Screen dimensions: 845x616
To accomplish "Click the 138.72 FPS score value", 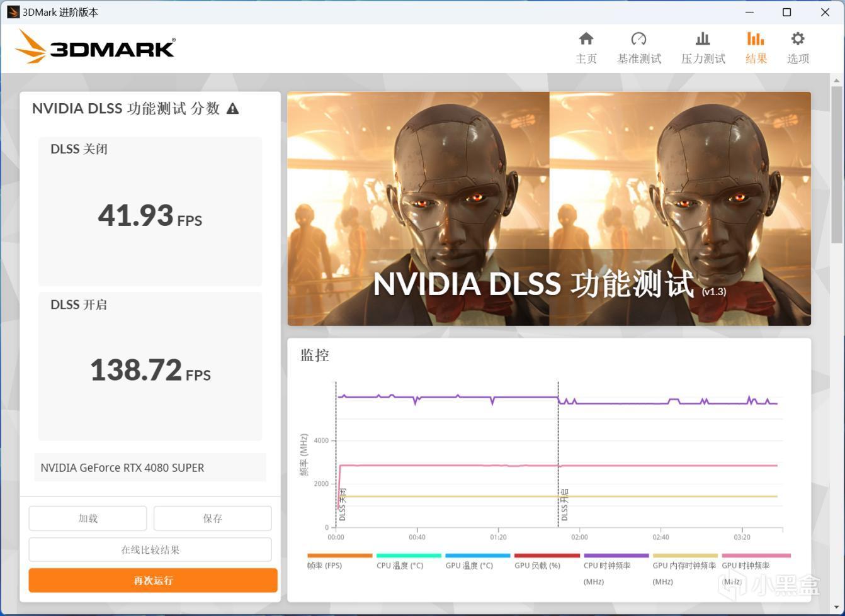I will [150, 370].
